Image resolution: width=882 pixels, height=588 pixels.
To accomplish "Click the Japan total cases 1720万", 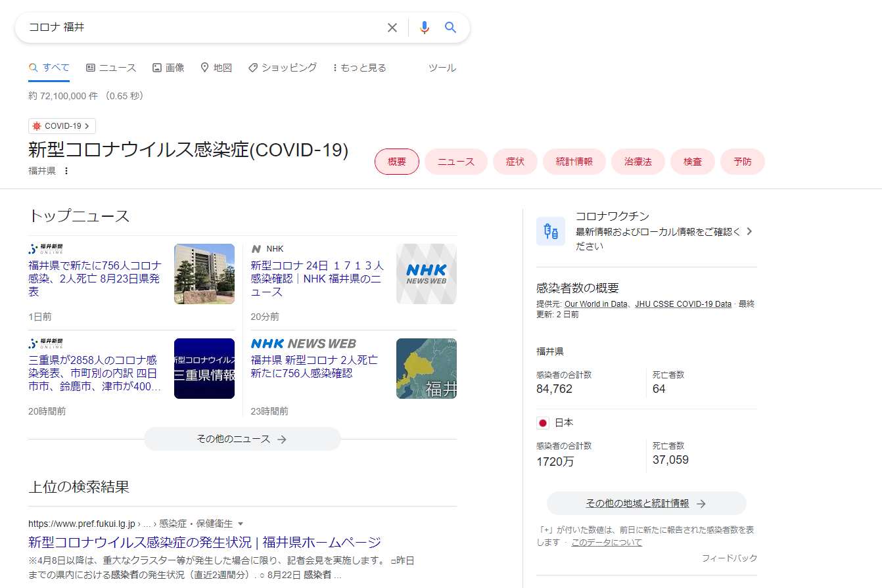I will tap(555, 461).
